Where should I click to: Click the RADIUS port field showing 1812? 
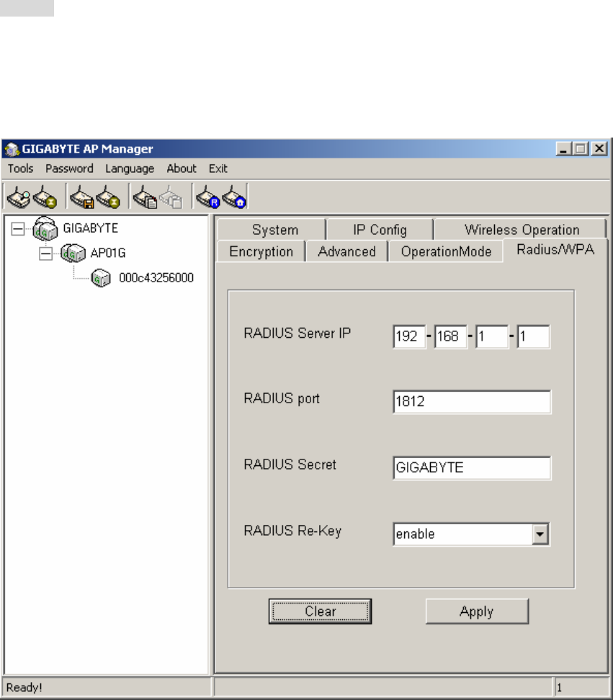(x=472, y=402)
